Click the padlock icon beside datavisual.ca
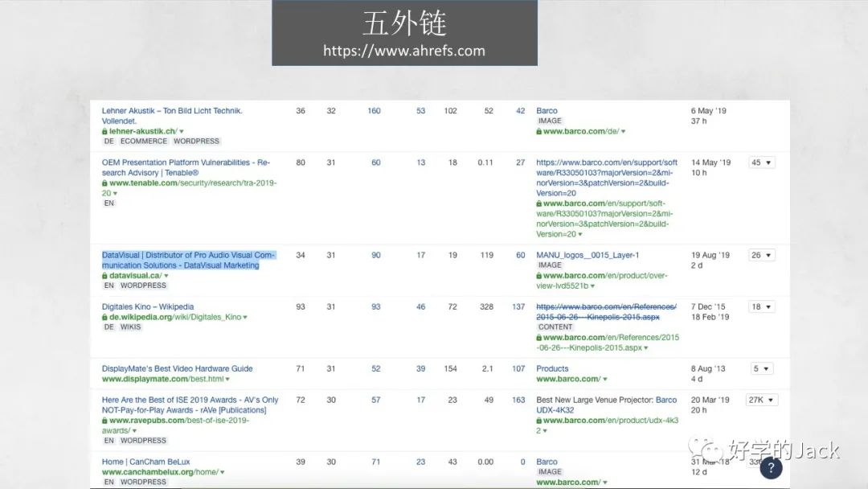Image resolution: width=868 pixels, height=489 pixels. pyautogui.click(x=105, y=274)
